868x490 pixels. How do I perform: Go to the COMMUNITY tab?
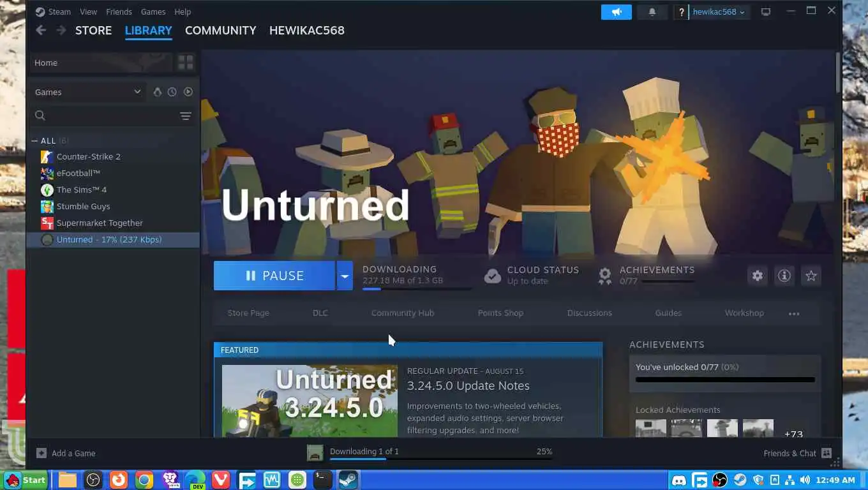pyautogui.click(x=221, y=30)
